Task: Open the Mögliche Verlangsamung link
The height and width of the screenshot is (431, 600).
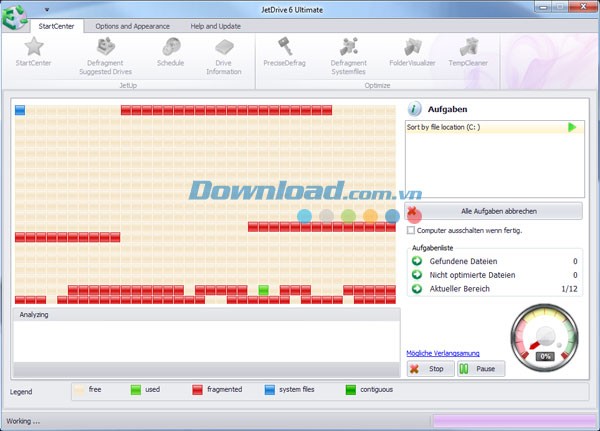Action: pos(443,353)
